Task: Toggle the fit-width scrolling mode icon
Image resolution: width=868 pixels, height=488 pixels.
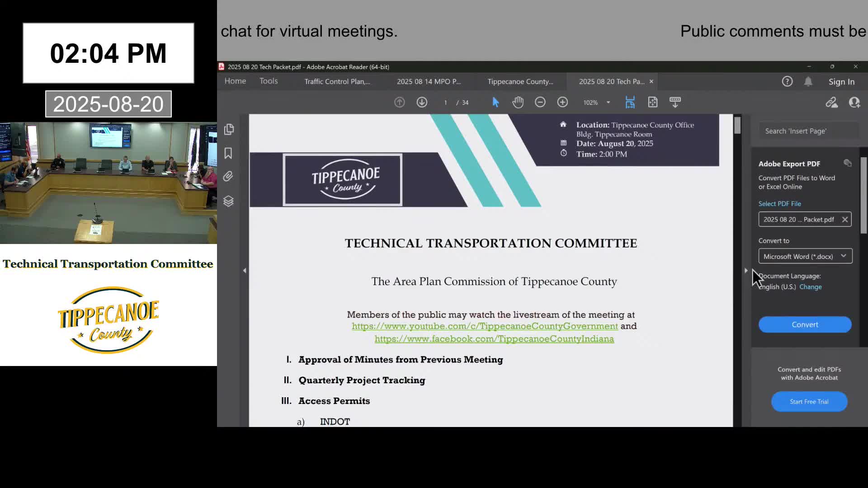Action: coord(630,103)
